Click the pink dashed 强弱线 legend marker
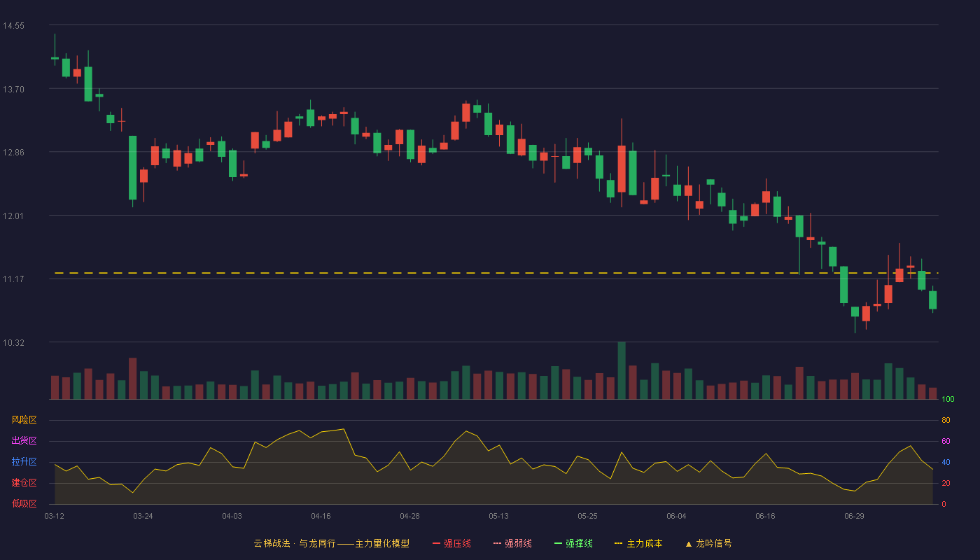The height and width of the screenshot is (560, 980). 498,543
